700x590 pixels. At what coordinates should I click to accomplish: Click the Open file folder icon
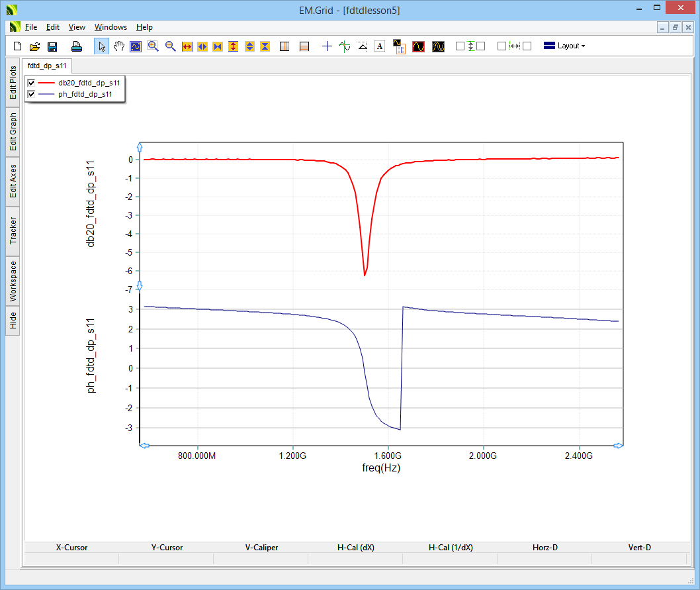tap(34, 46)
